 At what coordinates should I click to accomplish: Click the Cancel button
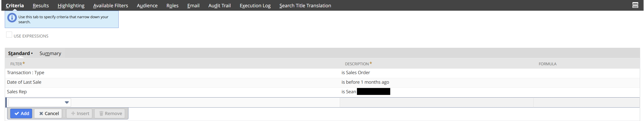click(48, 113)
